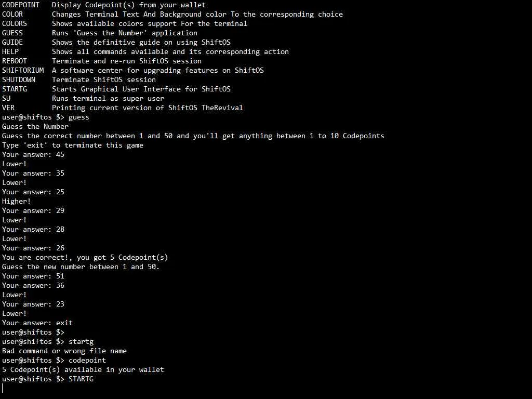Click the REBOOT command in the help list
This screenshot has height=399, width=532.
15,61
